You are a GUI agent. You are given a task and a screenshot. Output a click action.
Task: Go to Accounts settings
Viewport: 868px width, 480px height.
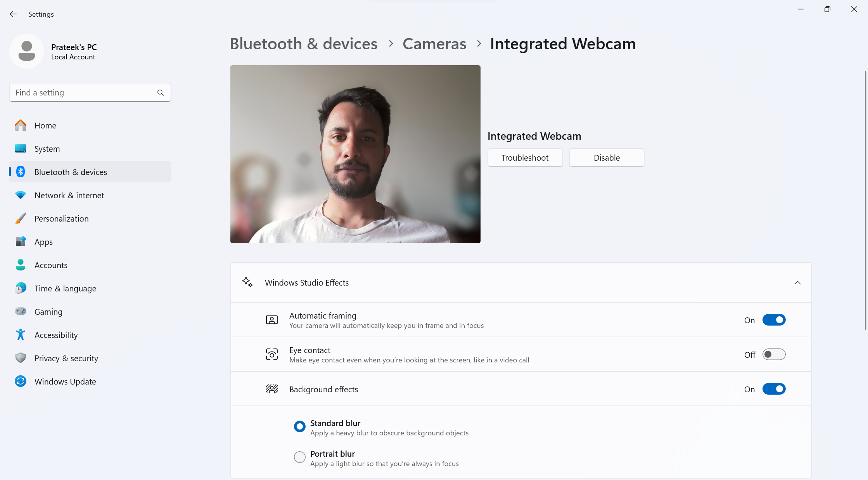[x=90, y=265]
